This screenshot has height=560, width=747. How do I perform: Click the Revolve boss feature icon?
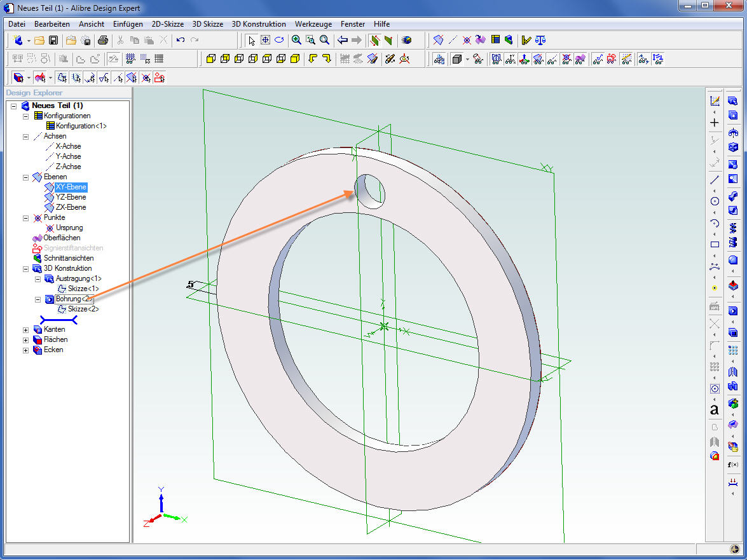point(733,133)
